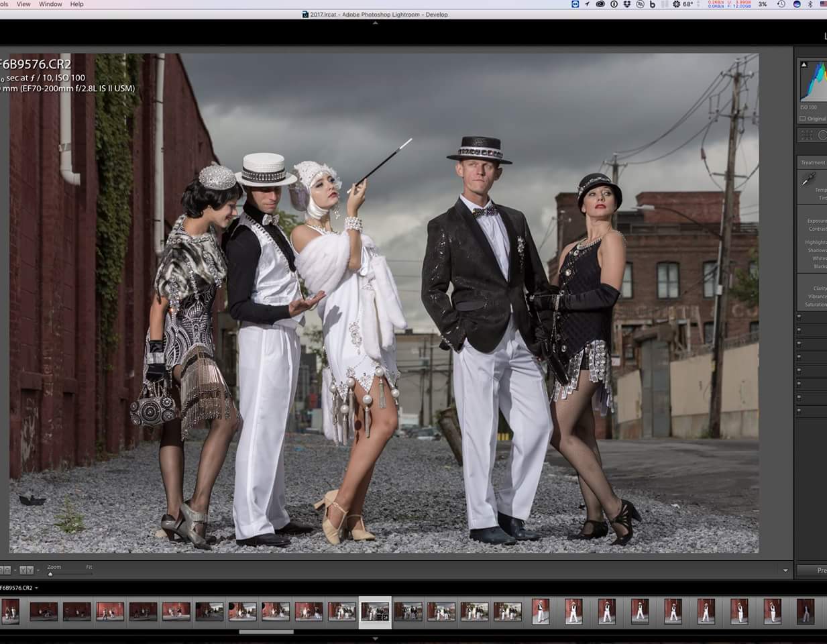Screen dimensions: 827x644
Task: Collapse the top panel using the arrow
Action: click(375, 23)
